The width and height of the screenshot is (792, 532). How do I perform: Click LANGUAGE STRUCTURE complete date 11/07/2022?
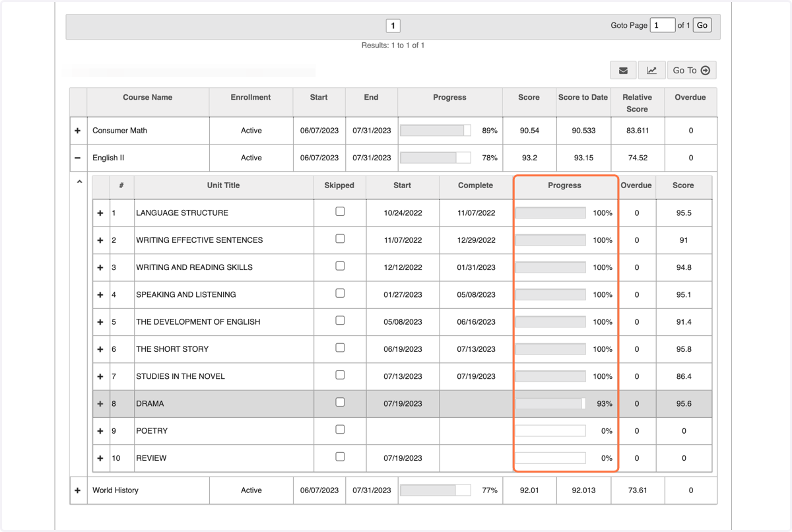coord(476,213)
